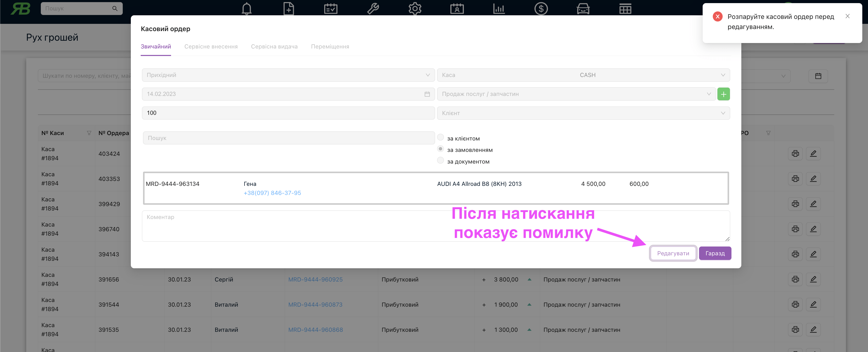Select the 'за клієнтом' radio option
The height and width of the screenshot is (352, 868).
pos(440,137)
